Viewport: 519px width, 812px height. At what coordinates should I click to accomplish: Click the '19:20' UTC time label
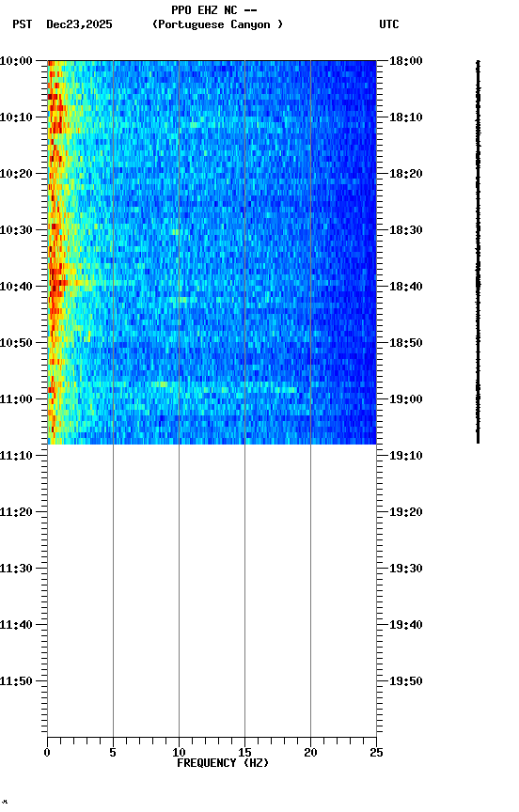[406, 512]
